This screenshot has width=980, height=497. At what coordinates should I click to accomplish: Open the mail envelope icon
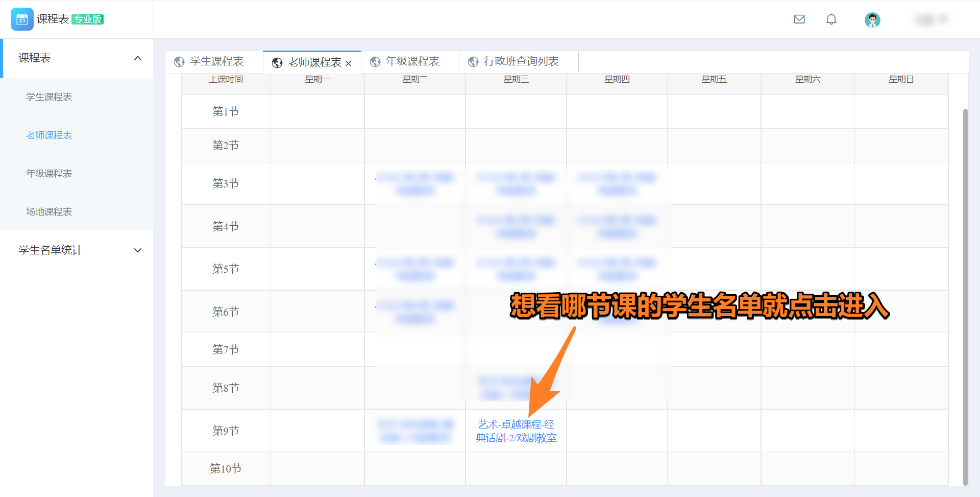click(x=799, y=19)
